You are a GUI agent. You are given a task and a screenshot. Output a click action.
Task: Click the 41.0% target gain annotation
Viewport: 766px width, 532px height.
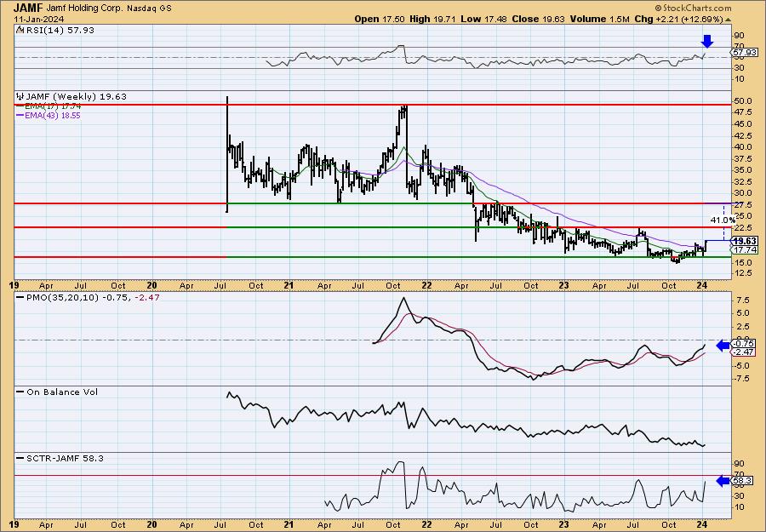pos(722,220)
